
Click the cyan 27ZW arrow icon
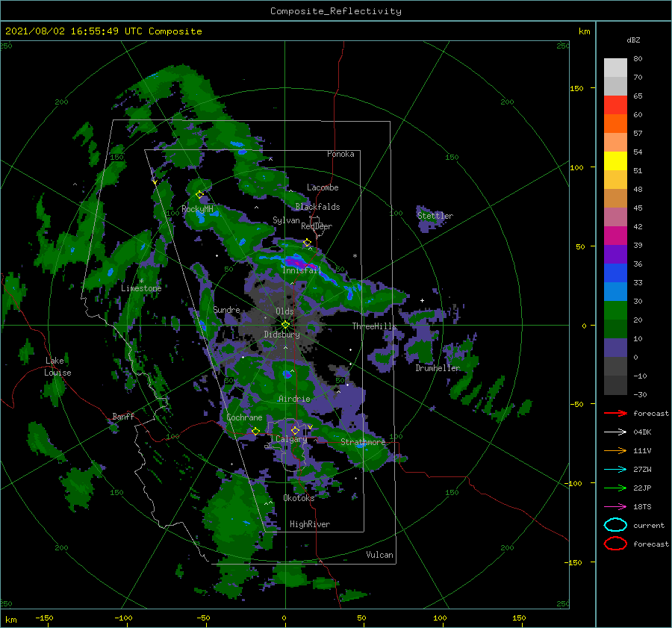tap(615, 470)
